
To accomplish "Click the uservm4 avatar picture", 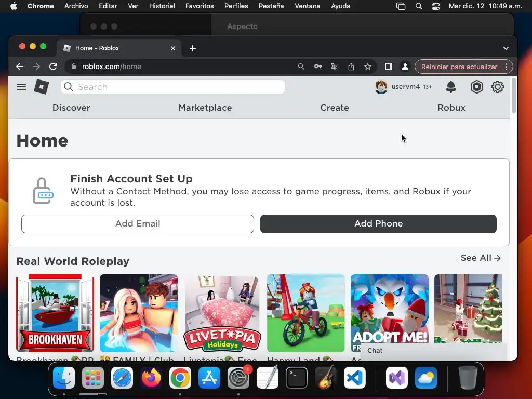I will pos(381,87).
